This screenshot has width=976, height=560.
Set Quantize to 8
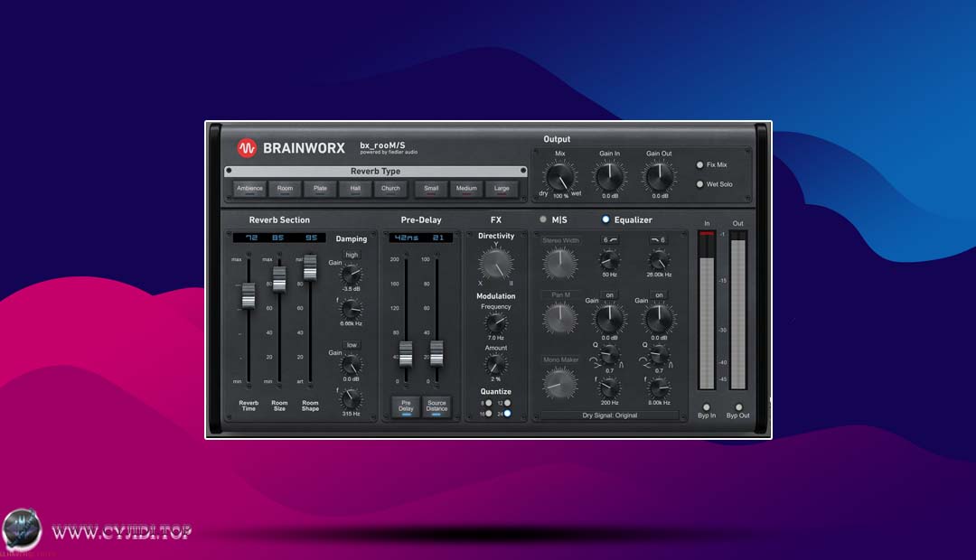(x=489, y=403)
